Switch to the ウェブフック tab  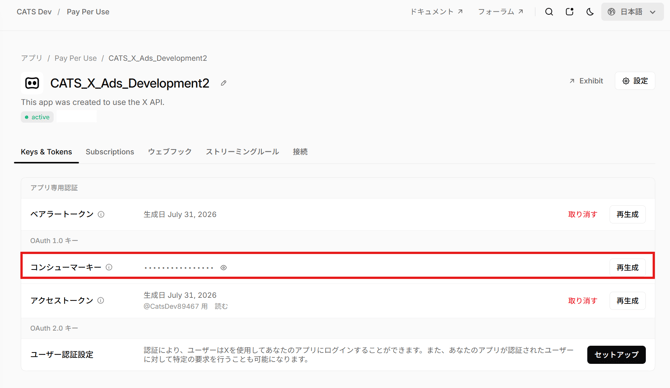pos(170,152)
